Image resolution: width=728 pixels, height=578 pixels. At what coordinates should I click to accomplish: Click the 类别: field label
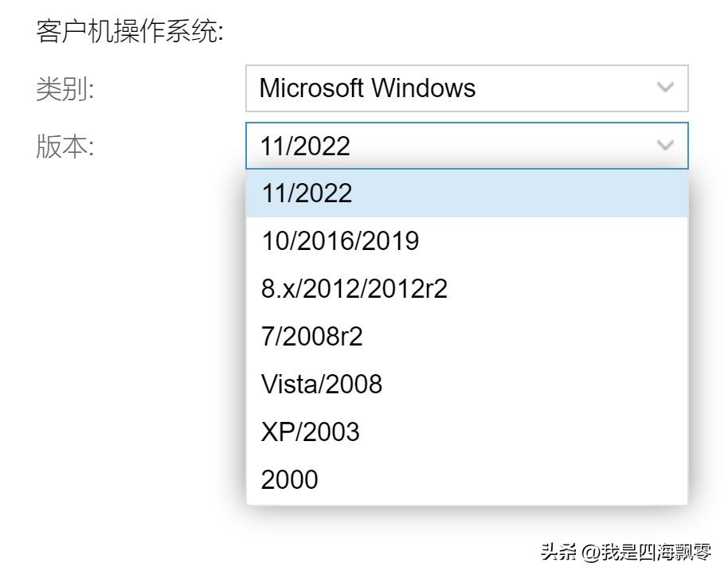[x=65, y=88]
